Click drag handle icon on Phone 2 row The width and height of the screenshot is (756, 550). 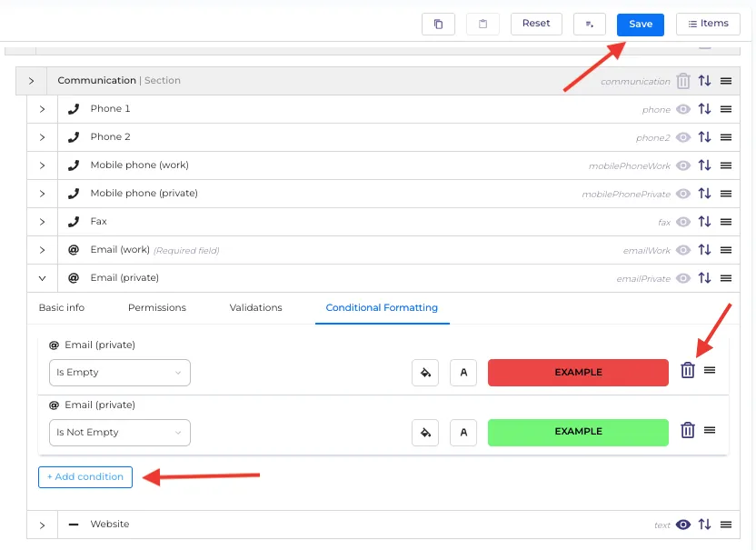pyautogui.click(x=726, y=137)
